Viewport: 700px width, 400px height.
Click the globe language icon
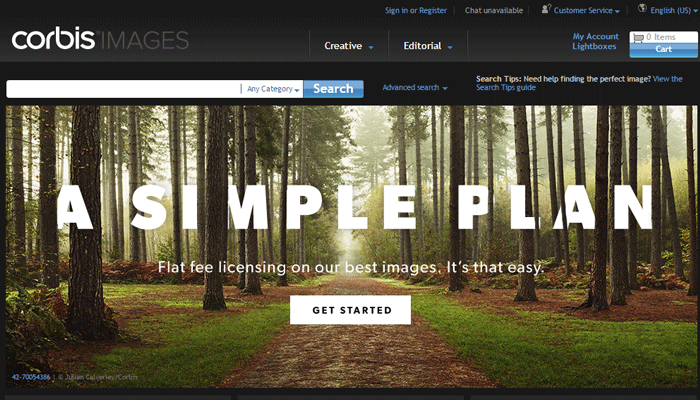pos(642,8)
